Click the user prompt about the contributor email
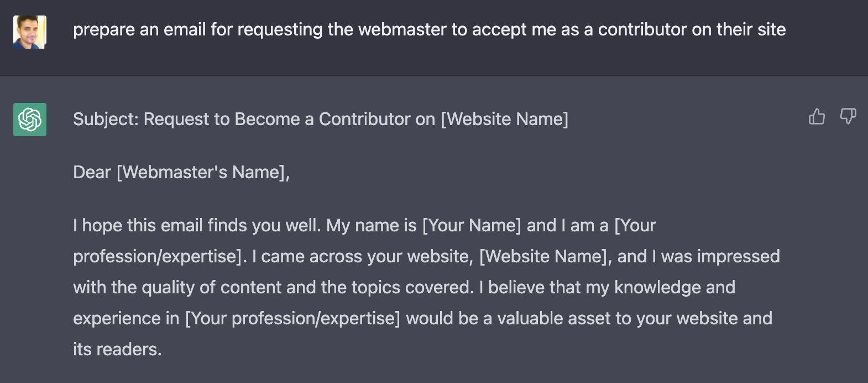The height and width of the screenshot is (383, 868). coord(429,29)
